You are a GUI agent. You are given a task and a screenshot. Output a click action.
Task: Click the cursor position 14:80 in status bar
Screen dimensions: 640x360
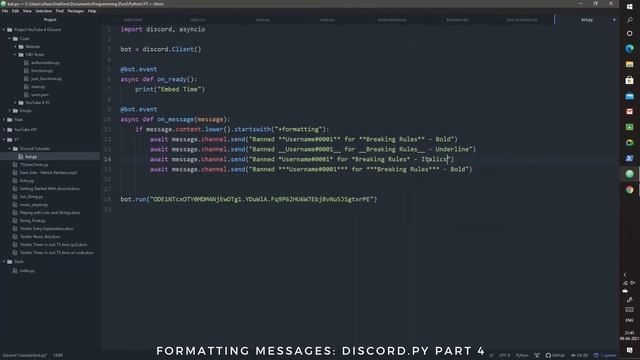(58, 356)
